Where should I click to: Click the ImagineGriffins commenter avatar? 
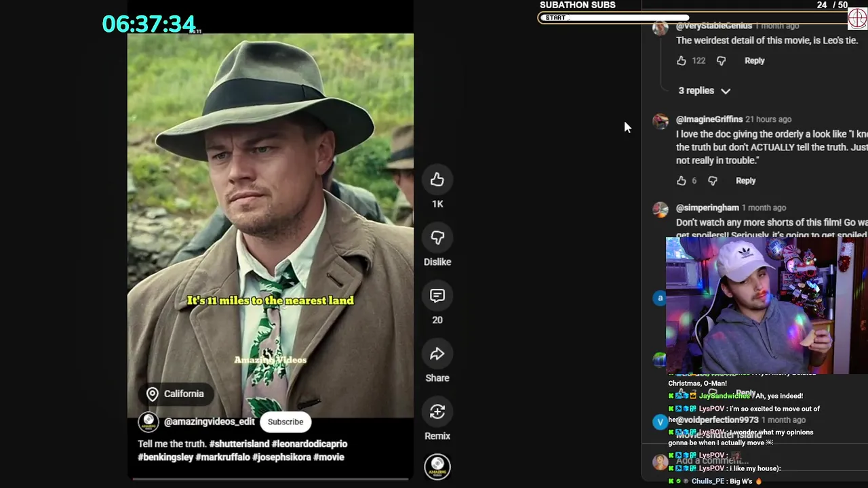(660, 121)
